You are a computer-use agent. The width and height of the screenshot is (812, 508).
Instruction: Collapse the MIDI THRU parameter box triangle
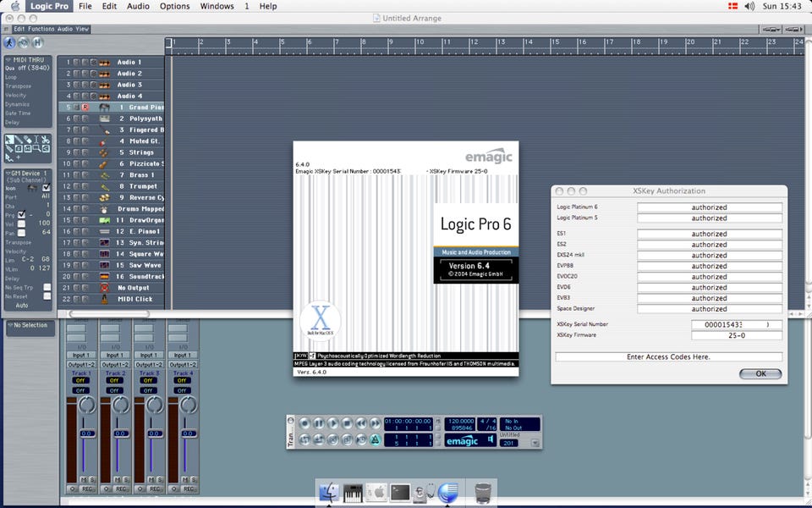pyautogui.click(x=8, y=60)
